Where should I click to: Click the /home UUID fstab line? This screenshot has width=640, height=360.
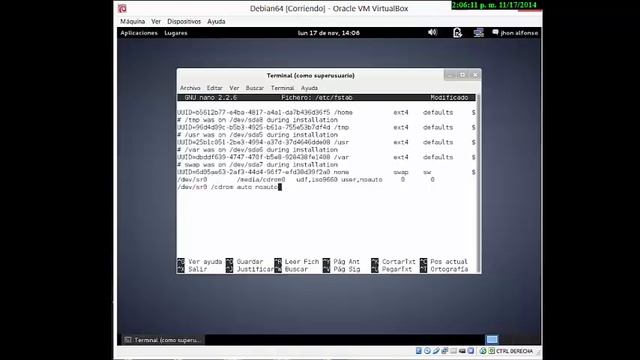[x=327, y=112]
